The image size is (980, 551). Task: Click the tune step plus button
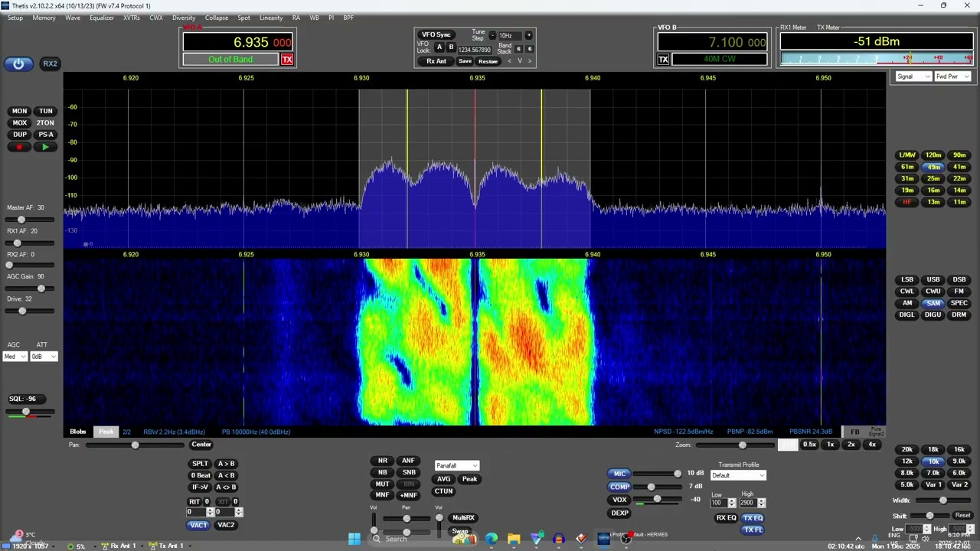tap(528, 35)
